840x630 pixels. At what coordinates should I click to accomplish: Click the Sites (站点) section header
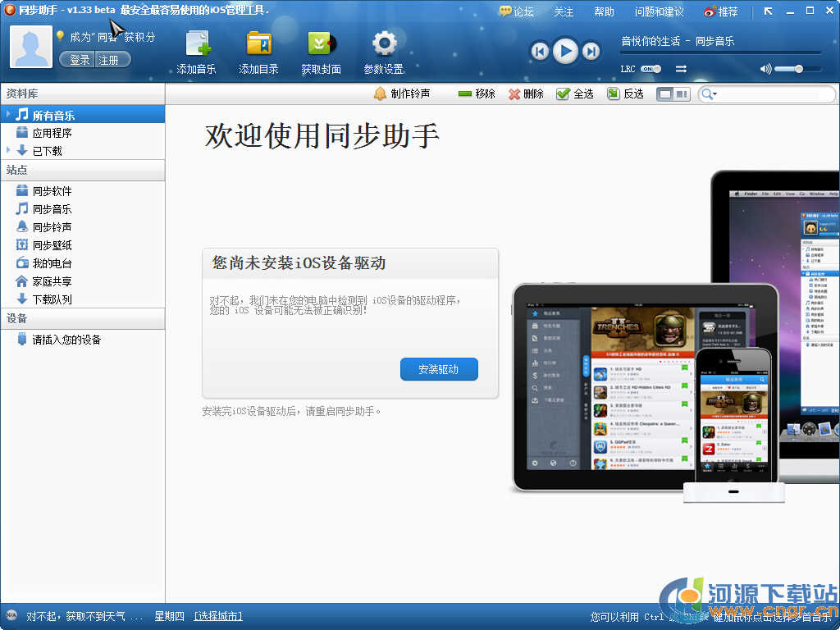[83, 171]
